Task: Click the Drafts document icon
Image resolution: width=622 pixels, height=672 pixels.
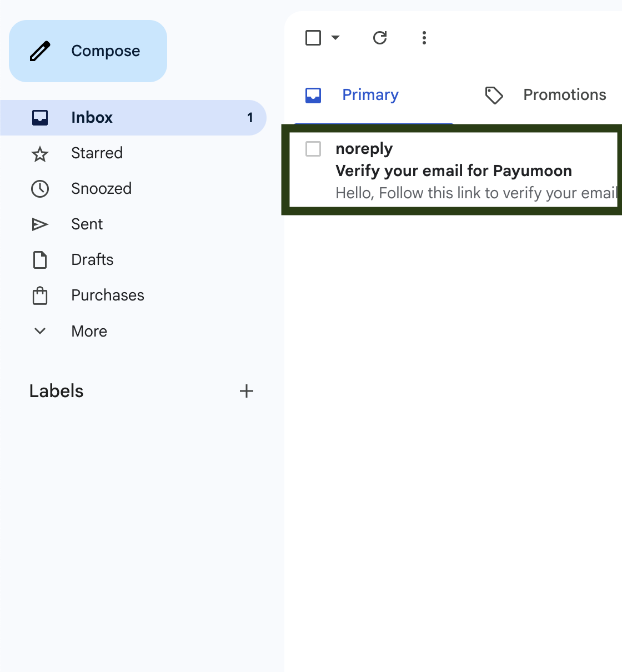Action: point(40,260)
